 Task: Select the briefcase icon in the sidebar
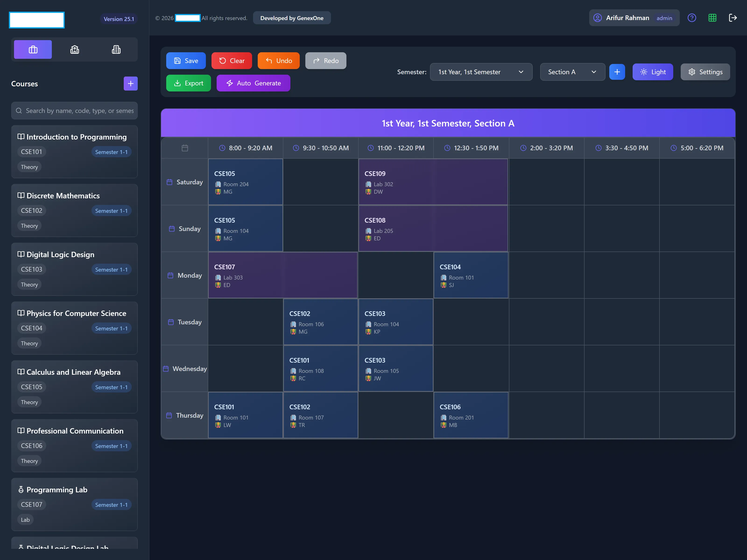tap(33, 49)
